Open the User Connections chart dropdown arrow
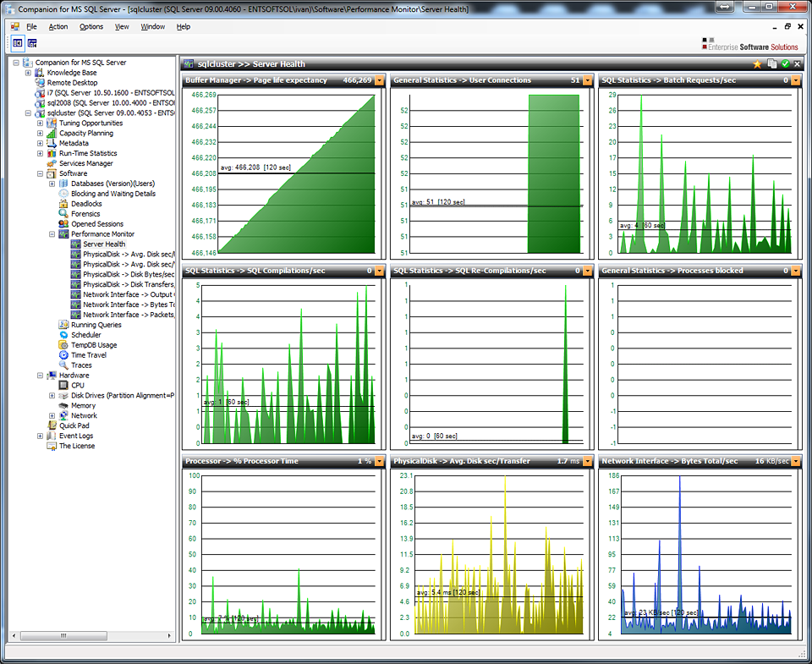812x664 pixels. 587,80
